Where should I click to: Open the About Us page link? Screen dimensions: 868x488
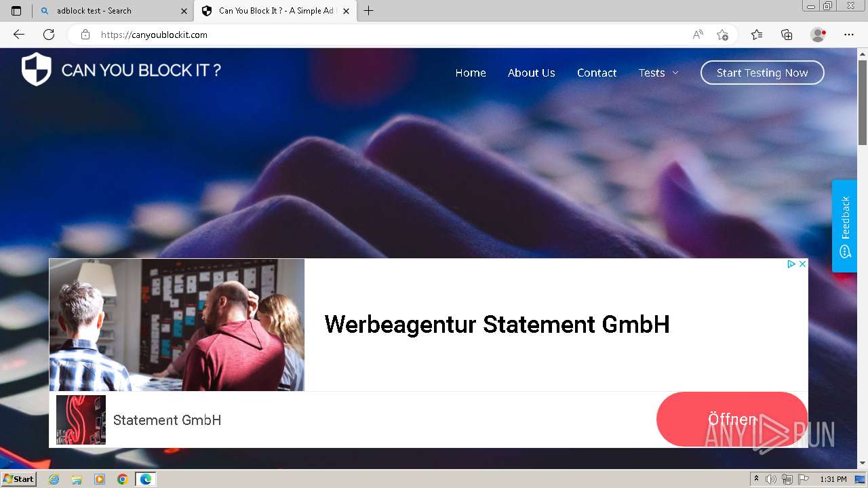[x=532, y=73]
